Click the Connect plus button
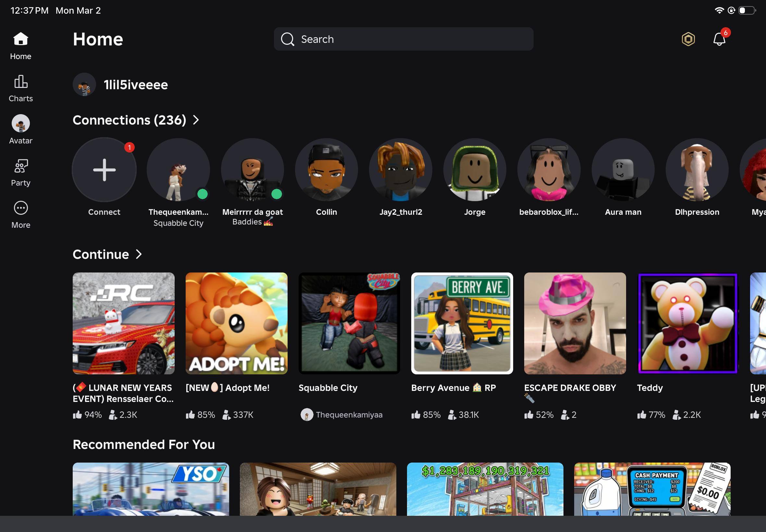Screen dimensions: 766x532 coord(105,170)
